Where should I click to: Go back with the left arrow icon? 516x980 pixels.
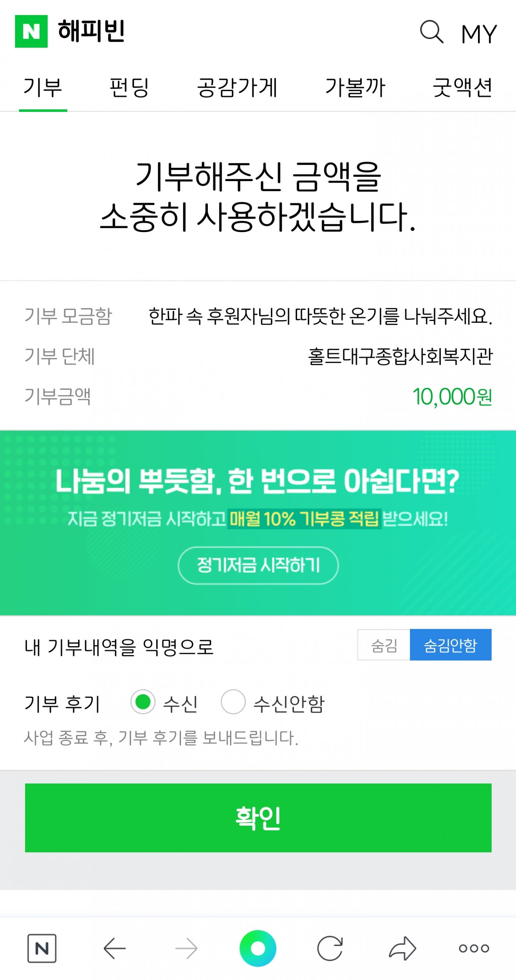(115, 948)
